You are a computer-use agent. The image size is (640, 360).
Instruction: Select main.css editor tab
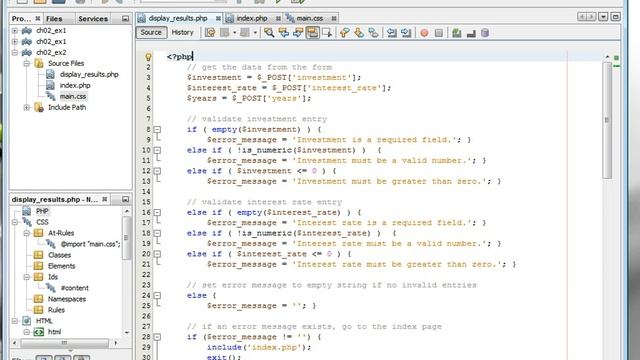[309, 18]
